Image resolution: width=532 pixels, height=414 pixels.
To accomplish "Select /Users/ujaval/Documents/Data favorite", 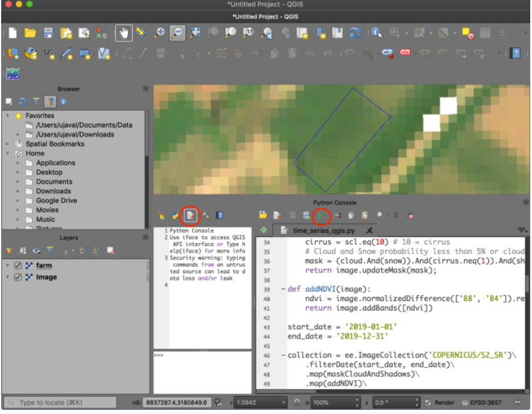I will coord(84,125).
